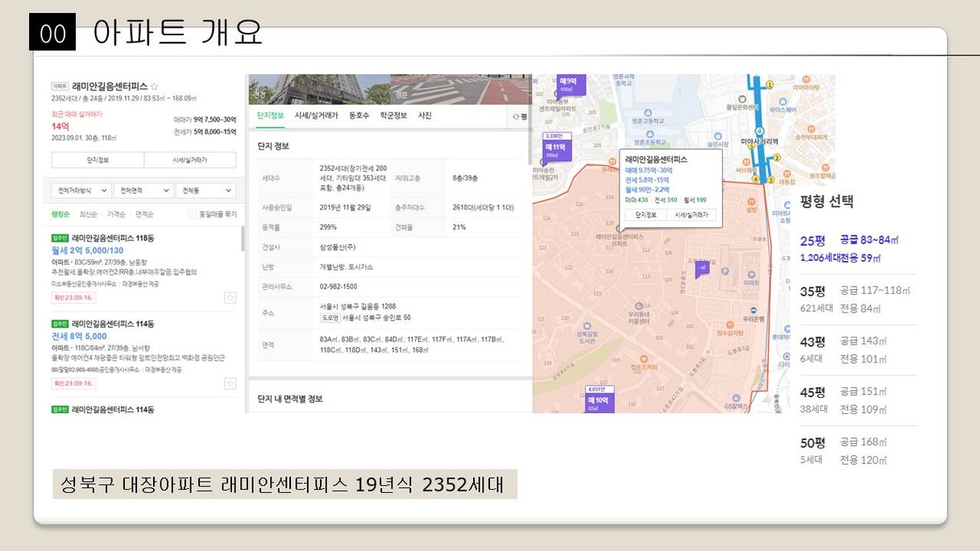The height and width of the screenshot is (551, 980).
Task: Select the small purple marker inside the complex
Action: [x=702, y=268]
